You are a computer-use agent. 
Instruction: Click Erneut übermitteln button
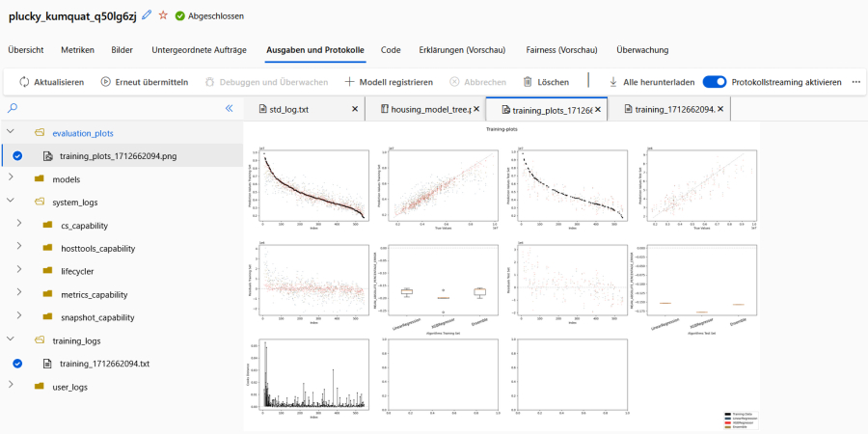pos(144,83)
